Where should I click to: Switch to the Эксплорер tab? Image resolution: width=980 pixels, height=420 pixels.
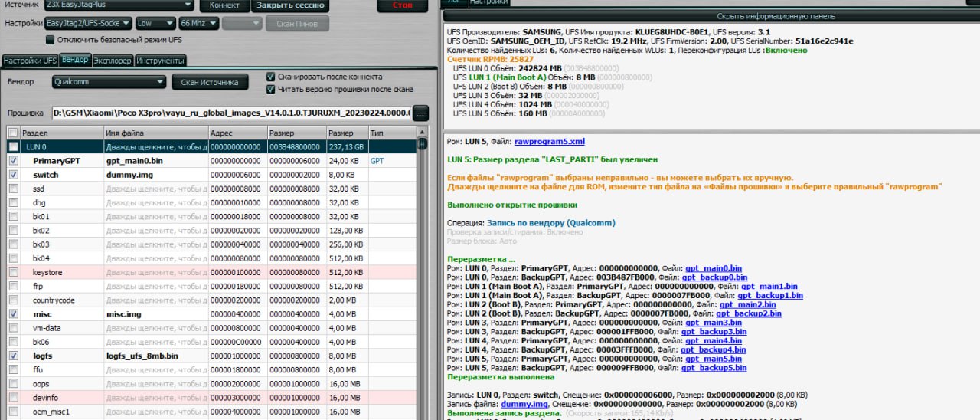[113, 61]
